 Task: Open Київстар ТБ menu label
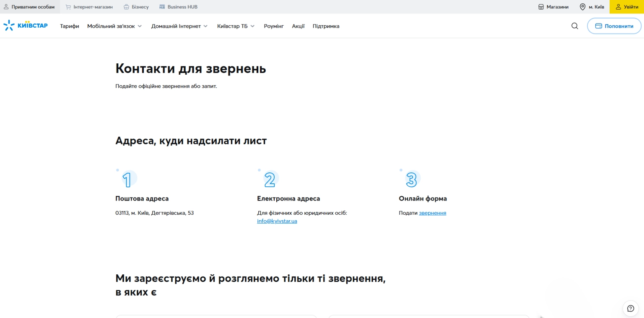coord(232,26)
